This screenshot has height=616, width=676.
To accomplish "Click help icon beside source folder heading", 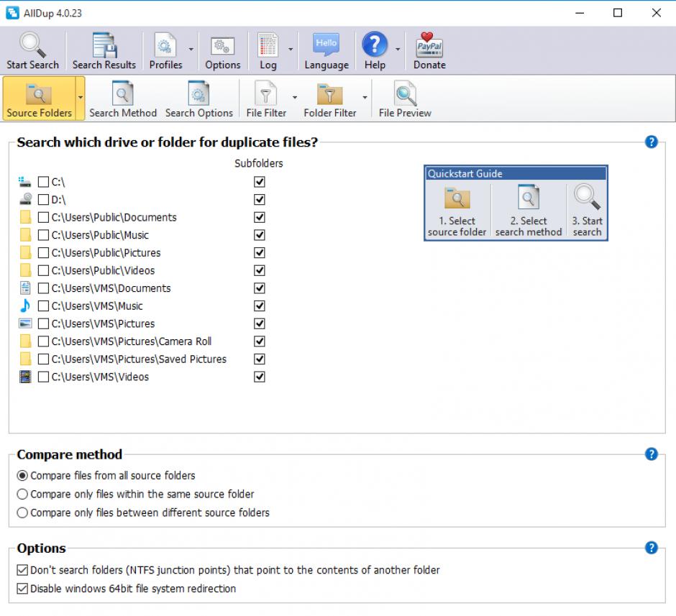I will click(652, 142).
